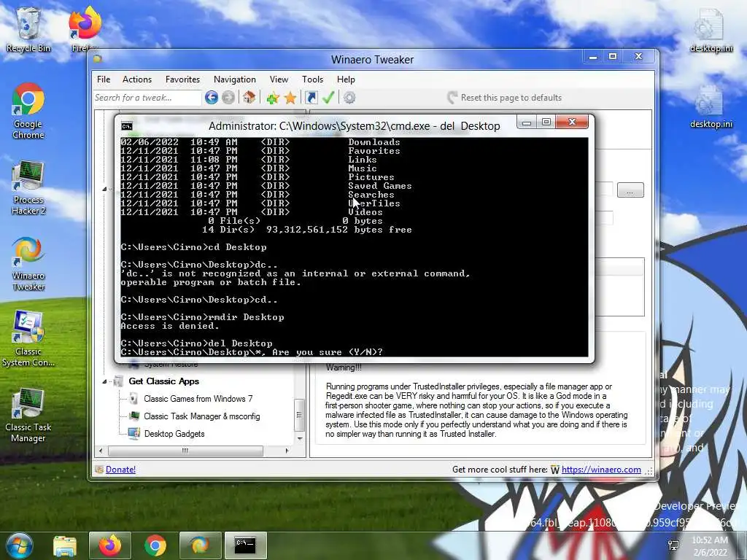747x560 pixels.
Task: Click the 'Access is denied.' output line
Action: pos(169,326)
